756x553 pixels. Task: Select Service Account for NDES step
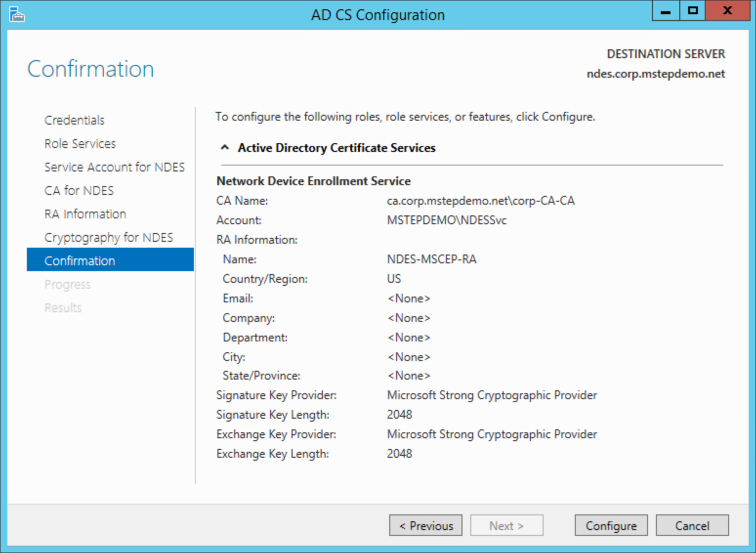(x=114, y=167)
